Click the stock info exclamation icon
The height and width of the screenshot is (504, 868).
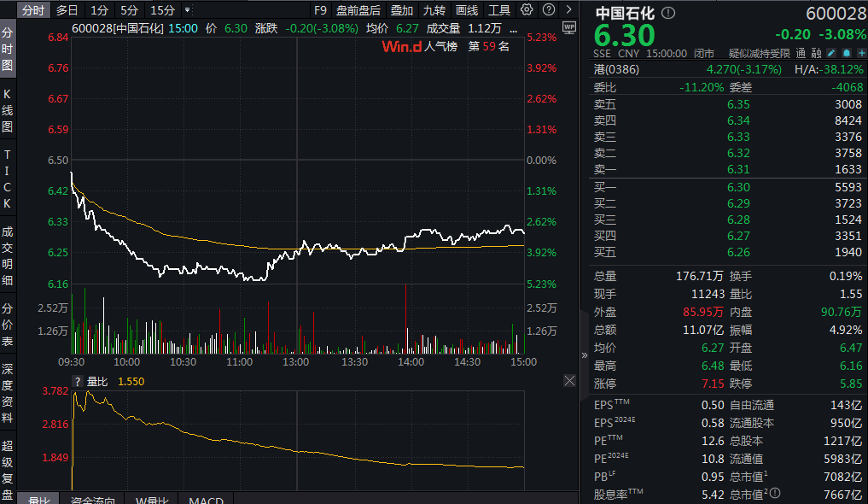tap(667, 14)
